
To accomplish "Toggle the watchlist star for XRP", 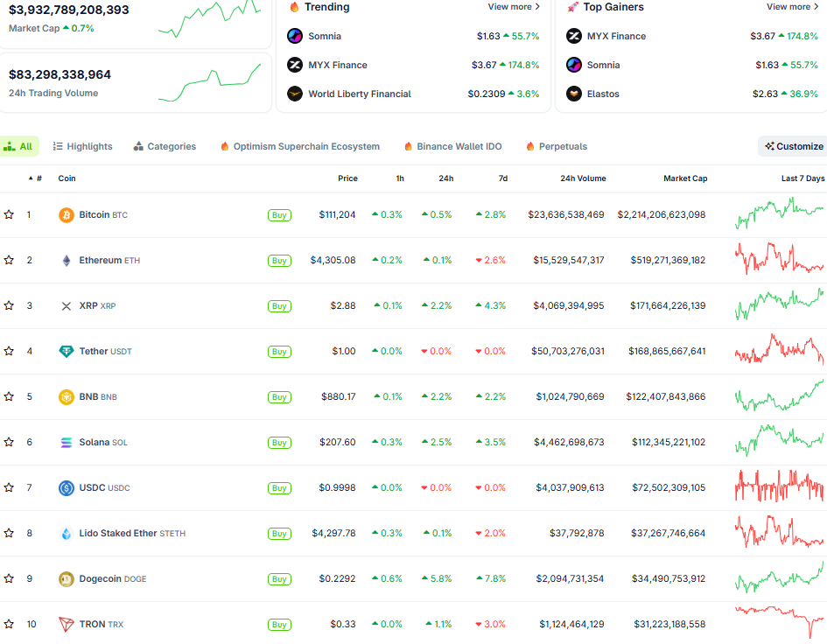I will click(10, 305).
